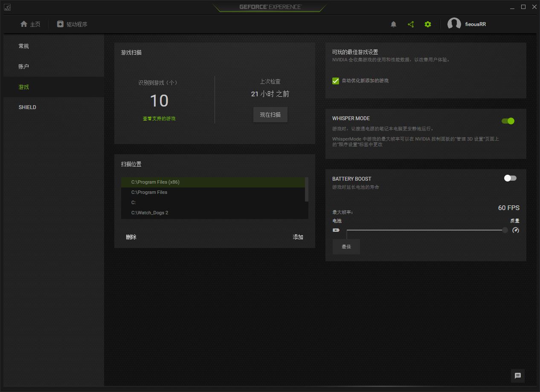Click the quality gauge icon
540x392 pixels.
click(x=516, y=230)
